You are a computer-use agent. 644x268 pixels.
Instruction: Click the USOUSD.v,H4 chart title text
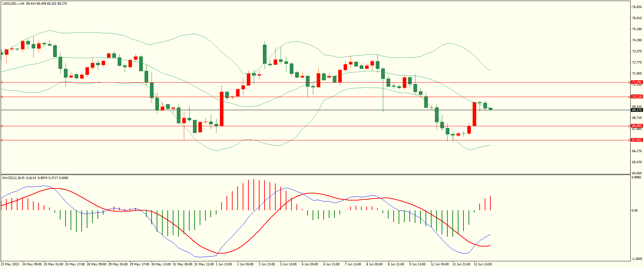pos(13,4)
